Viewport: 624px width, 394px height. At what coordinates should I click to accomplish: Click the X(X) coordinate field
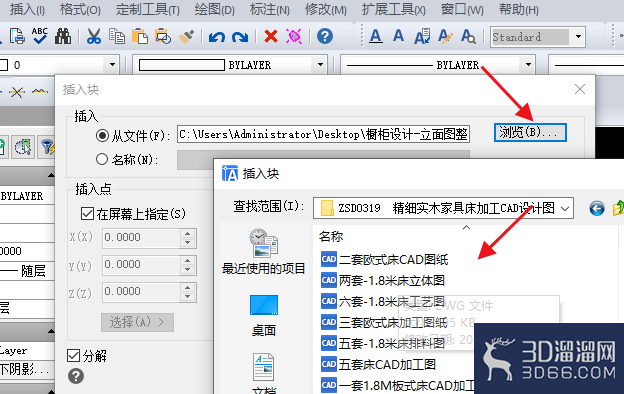[x=141, y=238]
